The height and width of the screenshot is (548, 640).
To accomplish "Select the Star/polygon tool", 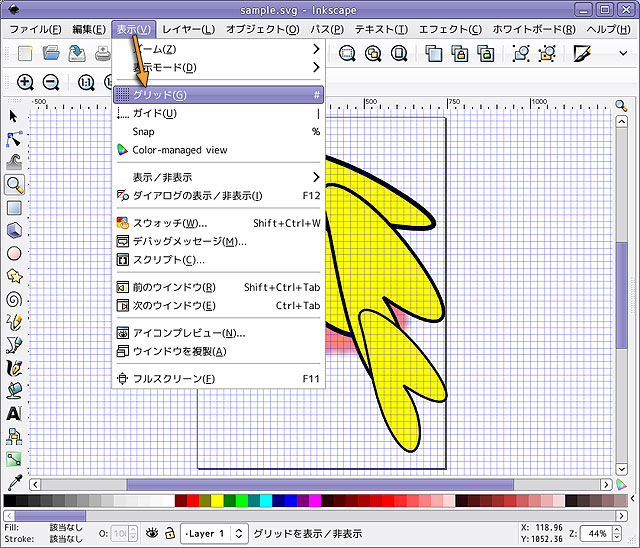I will (14, 275).
